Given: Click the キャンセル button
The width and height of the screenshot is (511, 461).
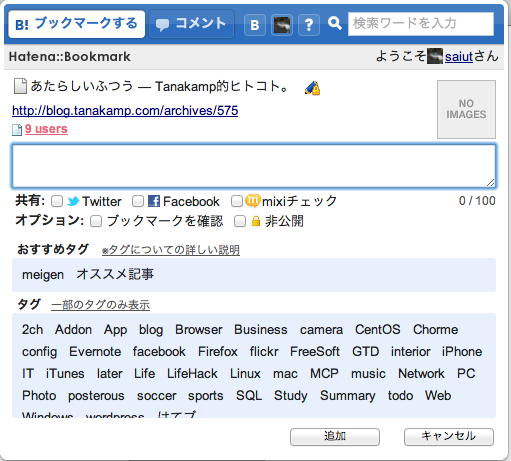Looking at the screenshot, I should [449, 437].
